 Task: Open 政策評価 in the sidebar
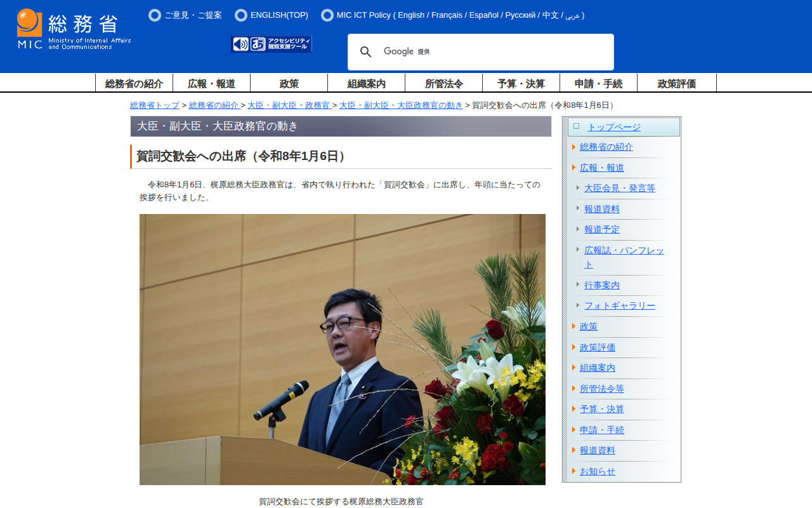pyautogui.click(x=597, y=347)
